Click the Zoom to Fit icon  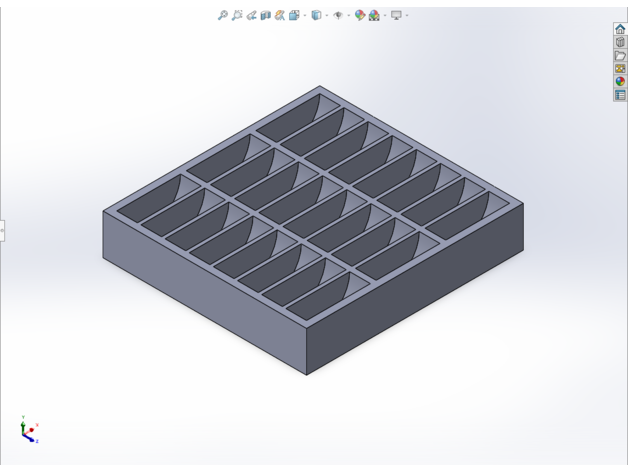tap(223, 15)
